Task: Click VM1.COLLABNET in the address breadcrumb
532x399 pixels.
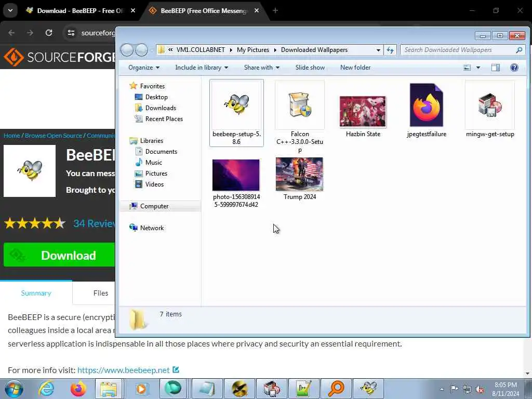Action: [x=201, y=50]
